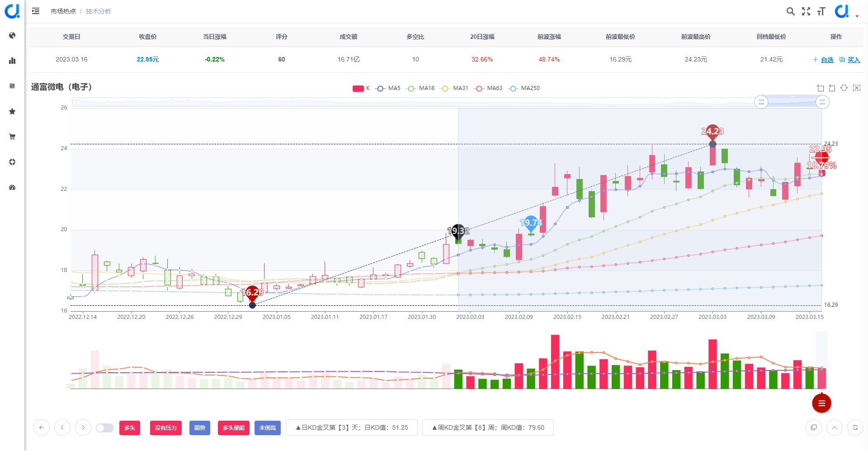This screenshot has width=868, height=451.
Task: Click the top-left app logo
Action: 12,11
